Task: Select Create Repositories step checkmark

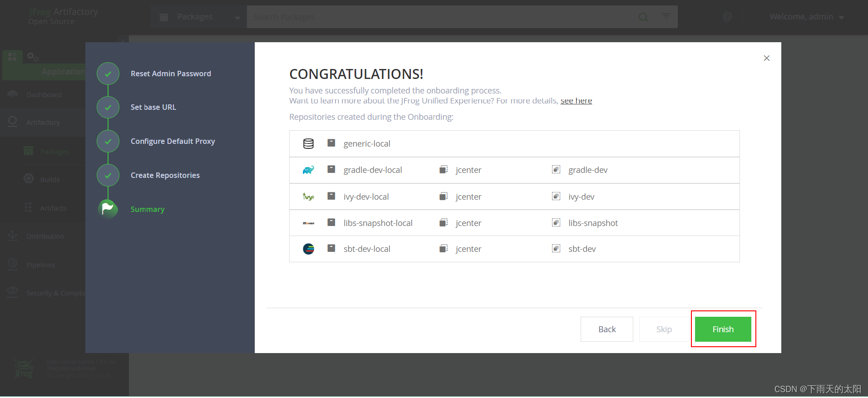Action: (x=108, y=175)
